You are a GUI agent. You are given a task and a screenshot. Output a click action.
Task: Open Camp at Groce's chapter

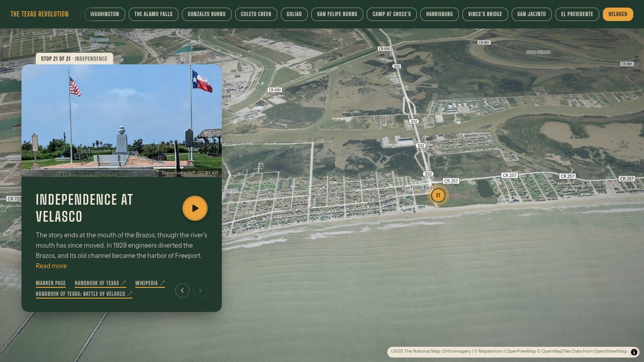(x=392, y=14)
